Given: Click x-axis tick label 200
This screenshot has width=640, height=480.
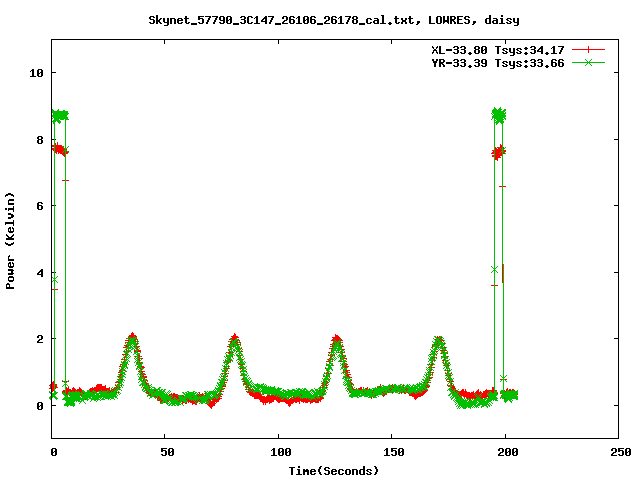Looking at the screenshot, I should pos(507,452).
